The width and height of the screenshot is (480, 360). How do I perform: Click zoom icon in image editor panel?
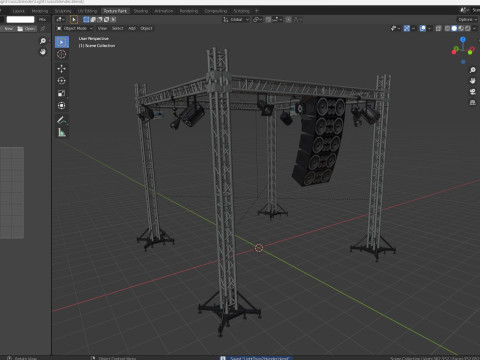[x=43, y=41]
